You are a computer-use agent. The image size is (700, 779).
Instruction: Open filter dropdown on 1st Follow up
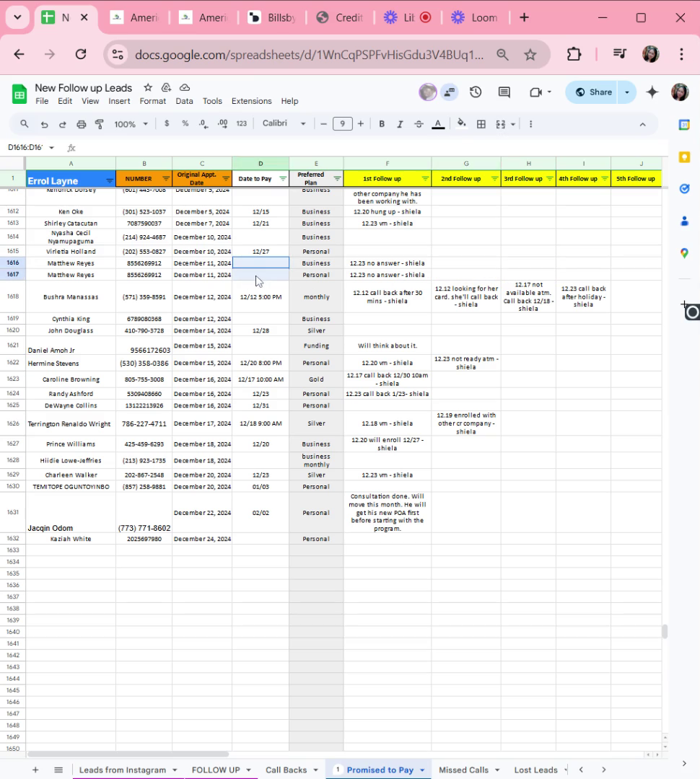pos(425,179)
